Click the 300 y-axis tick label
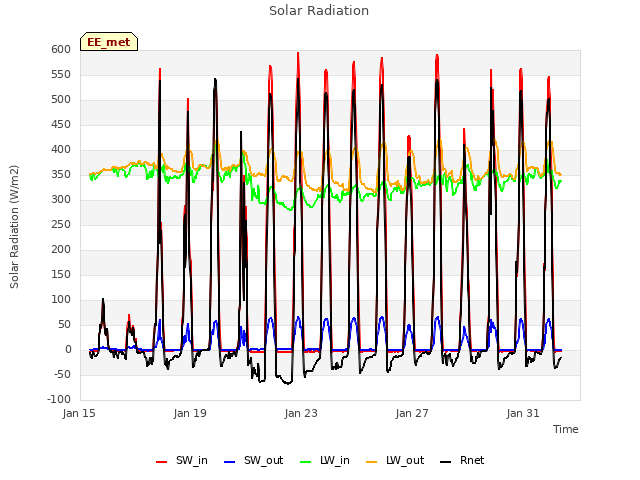The height and width of the screenshot is (480, 640). (x=61, y=200)
